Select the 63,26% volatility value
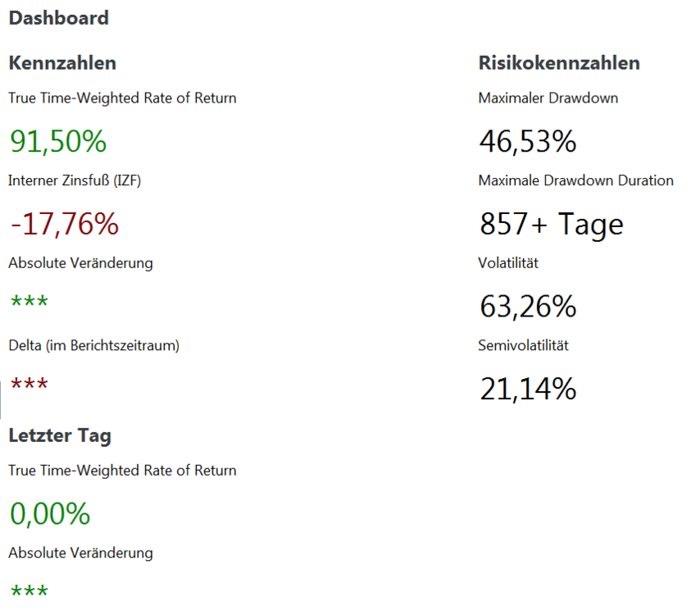Viewport: 700px width, 615px height. pyautogui.click(x=528, y=307)
